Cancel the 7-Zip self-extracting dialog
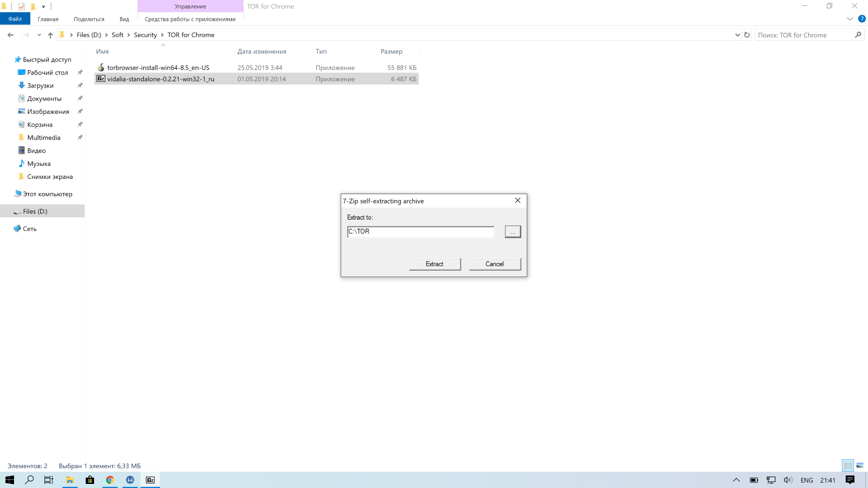The width and height of the screenshot is (868, 488). [495, 264]
